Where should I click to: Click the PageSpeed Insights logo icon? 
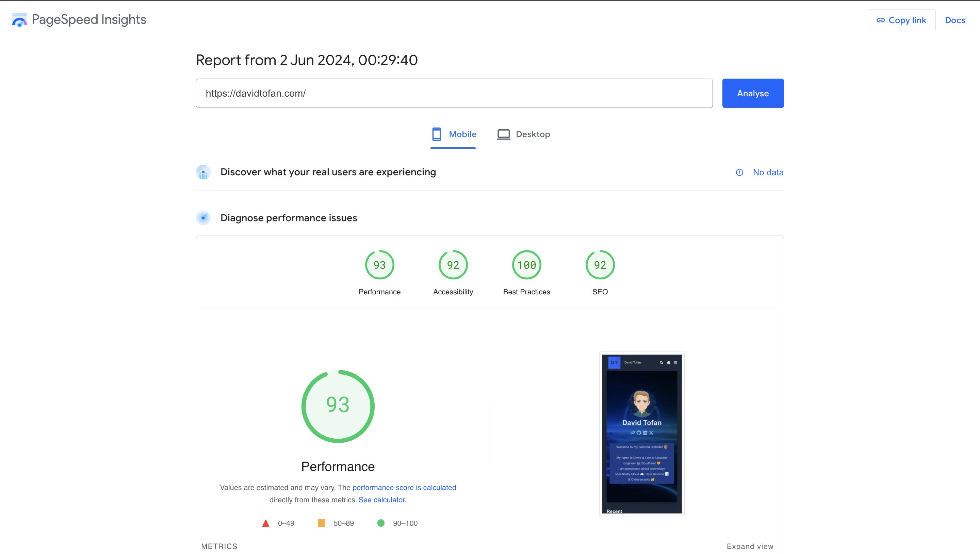[19, 20]
